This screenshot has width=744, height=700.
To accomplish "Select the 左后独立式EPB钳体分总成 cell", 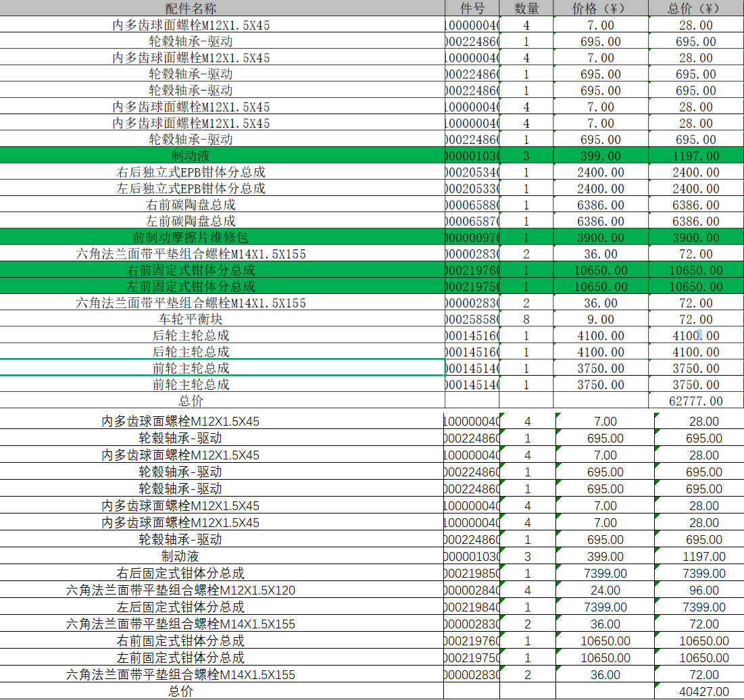I will click(191, 189).
